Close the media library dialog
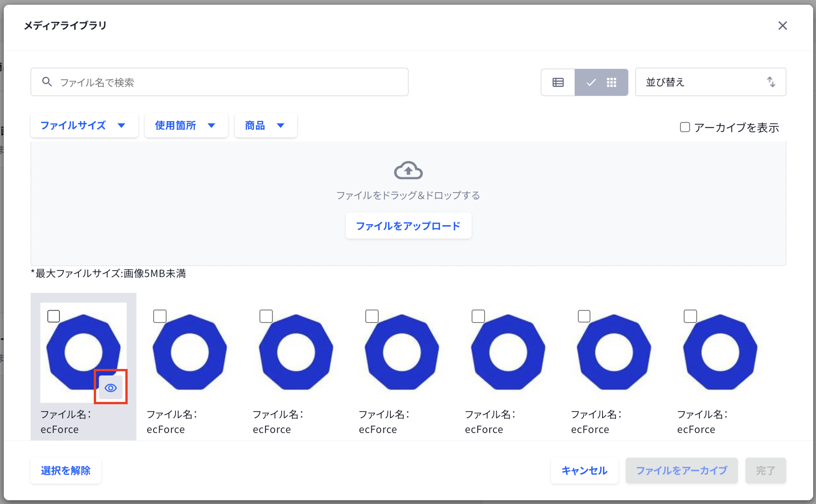This screenshot has width=816, height=504. point(783,26)
